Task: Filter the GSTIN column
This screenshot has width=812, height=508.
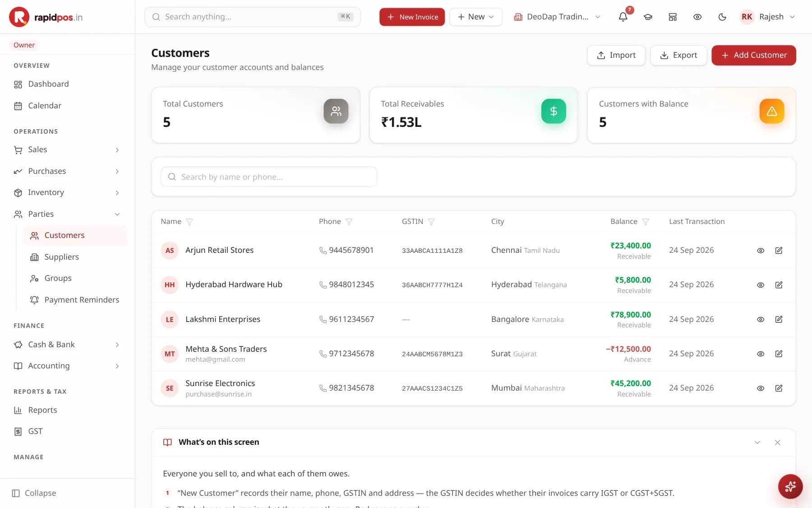Action: [431, 222]
